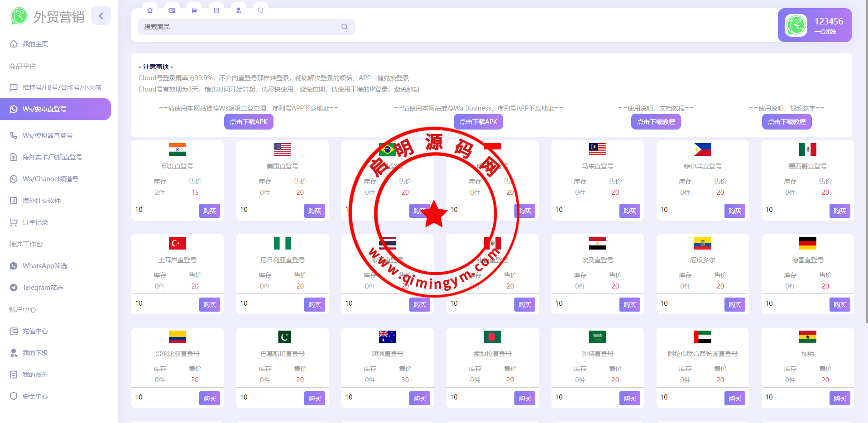Click the shopping cart icon at top
The height and width of the screenshot is (423, 868).
[x=194, y=10]
